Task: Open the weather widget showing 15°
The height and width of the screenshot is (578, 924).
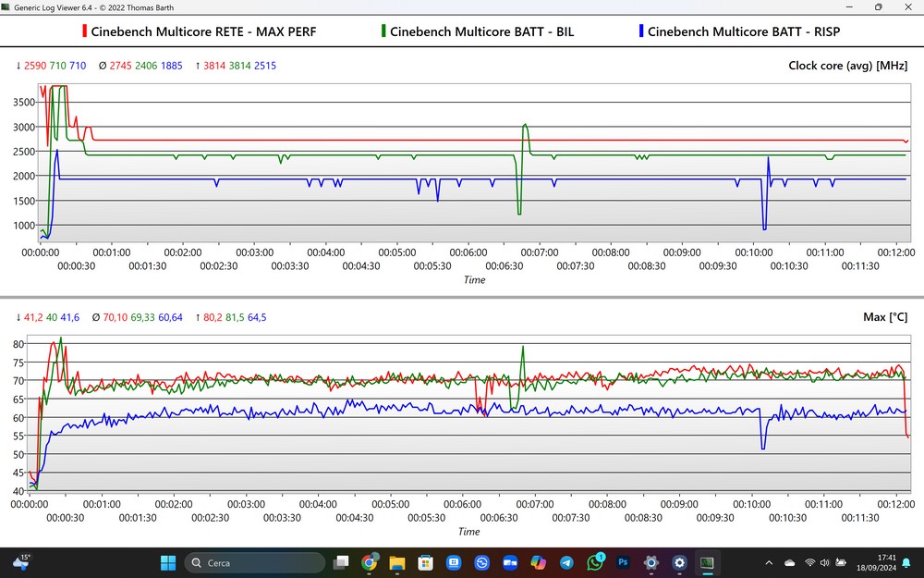Action: (x=20, y=561)
